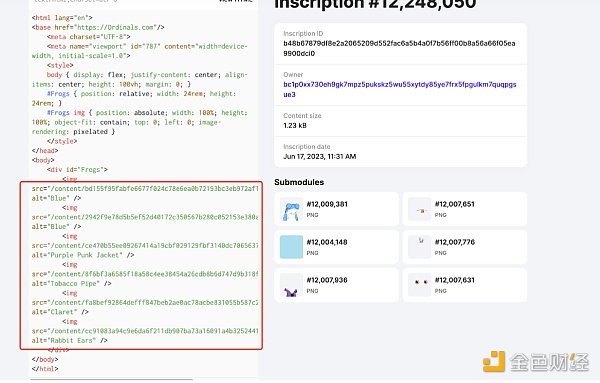Click the Inscription ID hash value

[x=399, y=49]
